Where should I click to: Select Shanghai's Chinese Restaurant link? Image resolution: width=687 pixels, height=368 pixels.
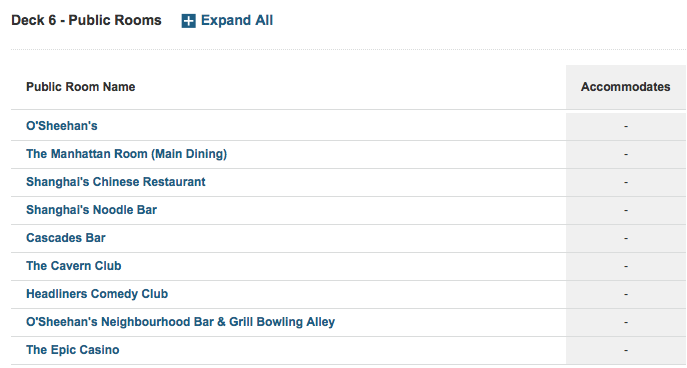coord(116,182)
